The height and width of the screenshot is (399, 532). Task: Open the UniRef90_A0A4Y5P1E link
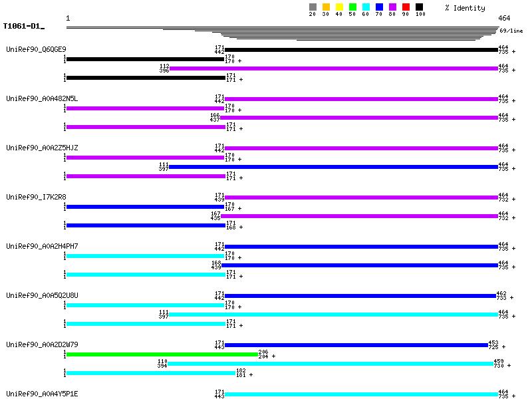42,394
